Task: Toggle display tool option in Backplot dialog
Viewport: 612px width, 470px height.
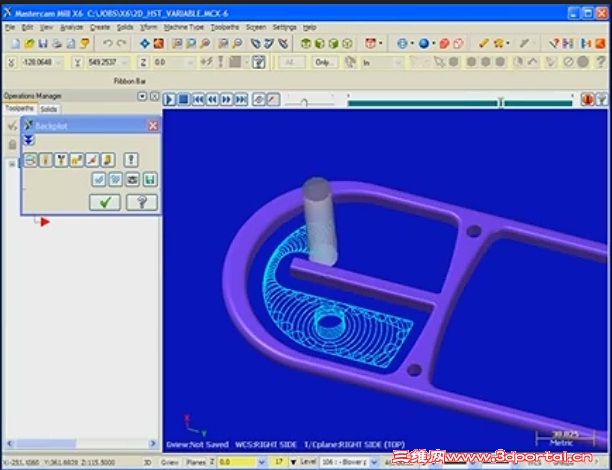Action: click(x=46, y=160)
